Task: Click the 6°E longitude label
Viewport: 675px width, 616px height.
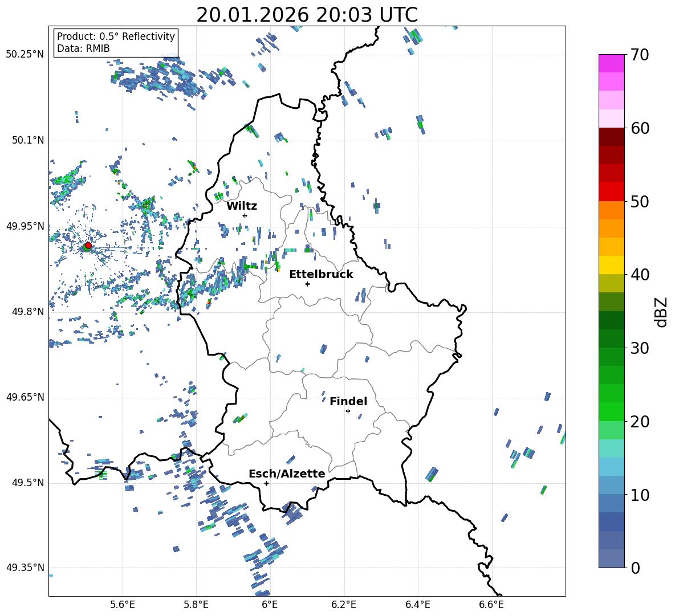Action: point(270,605)
